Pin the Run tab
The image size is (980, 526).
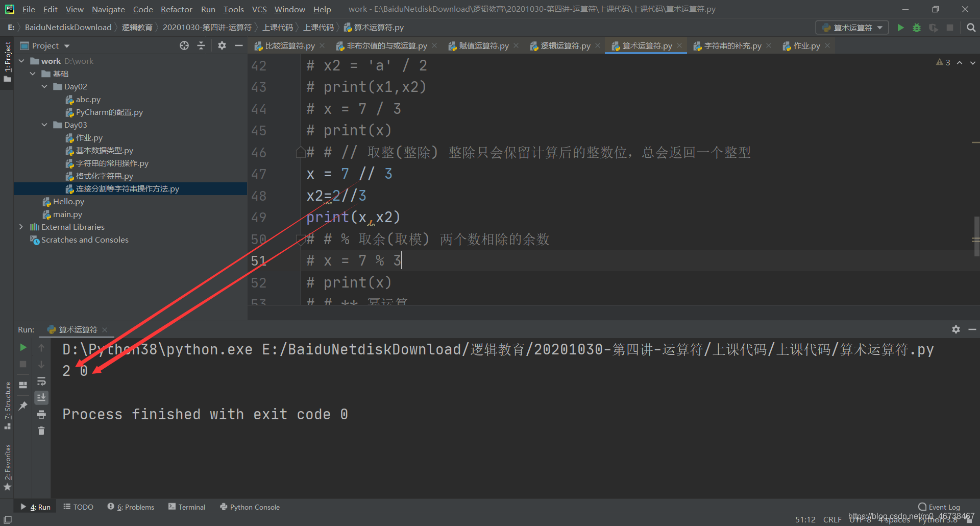23,405
